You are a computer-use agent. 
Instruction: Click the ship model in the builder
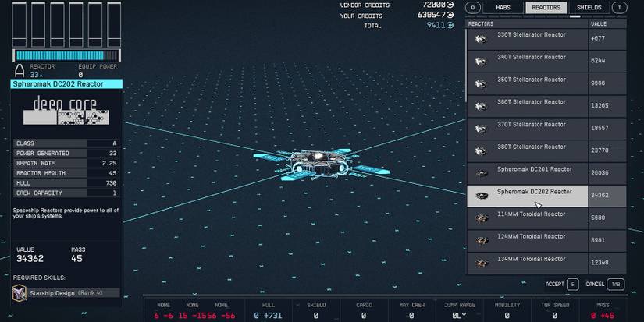(321, 164)
